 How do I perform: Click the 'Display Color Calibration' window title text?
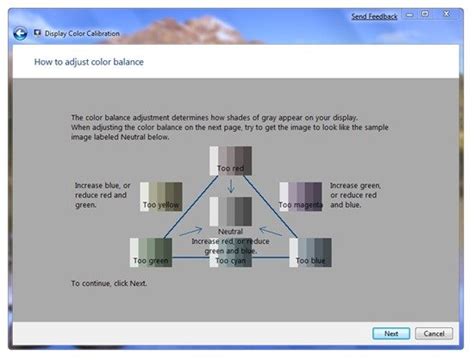(82, 33)
